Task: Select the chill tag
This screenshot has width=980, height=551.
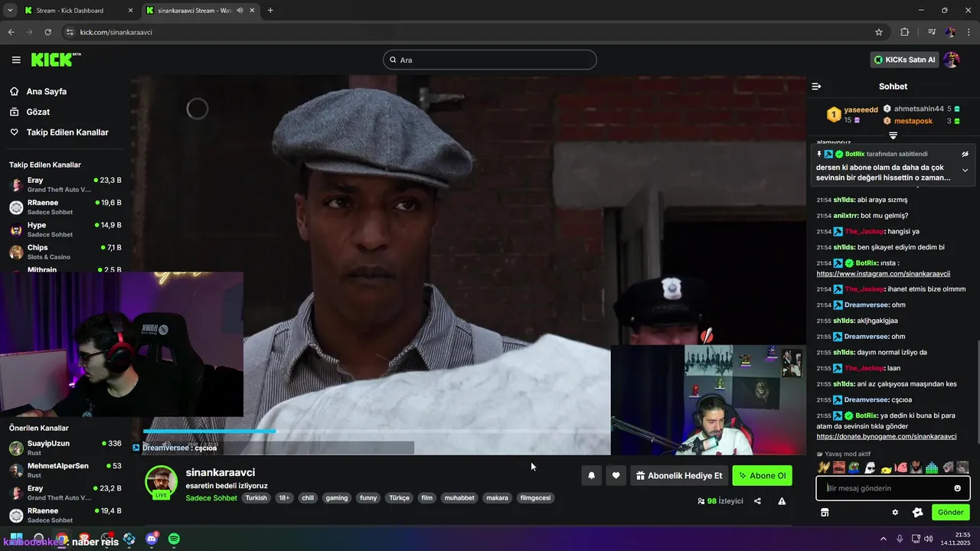Action: (308, 497)
